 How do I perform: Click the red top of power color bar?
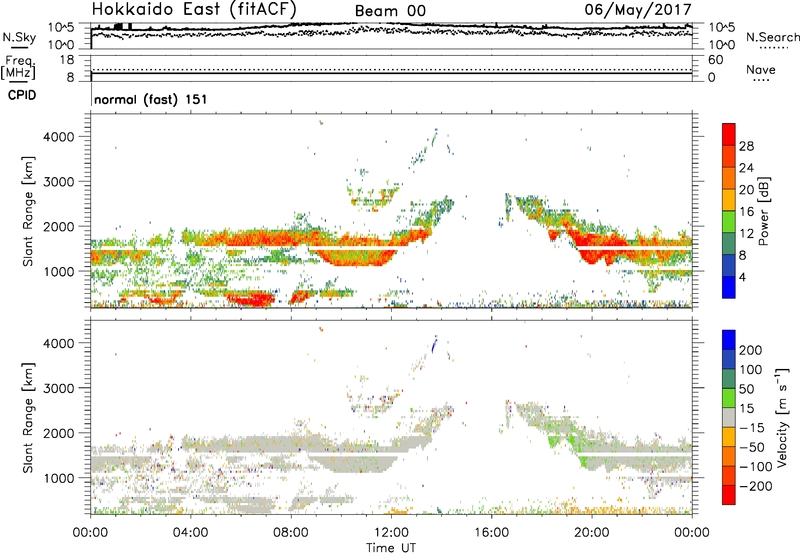(729, 135)
